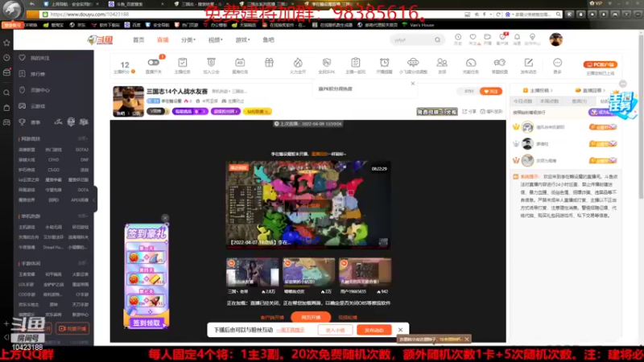Click the game console icon in narrow sidebar
The width and height of the screenshot is (644, 362).
pyautogui.click(x=6, y=122)
